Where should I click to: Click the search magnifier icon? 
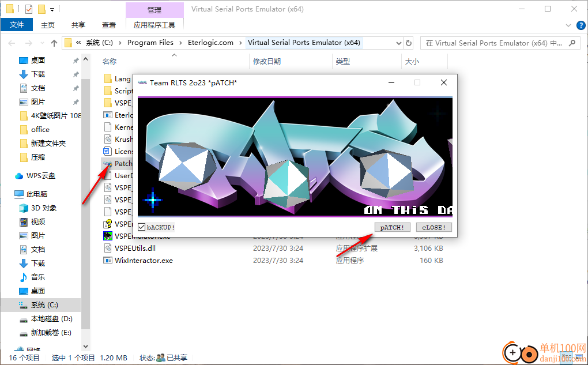click(x=572, y=43)
